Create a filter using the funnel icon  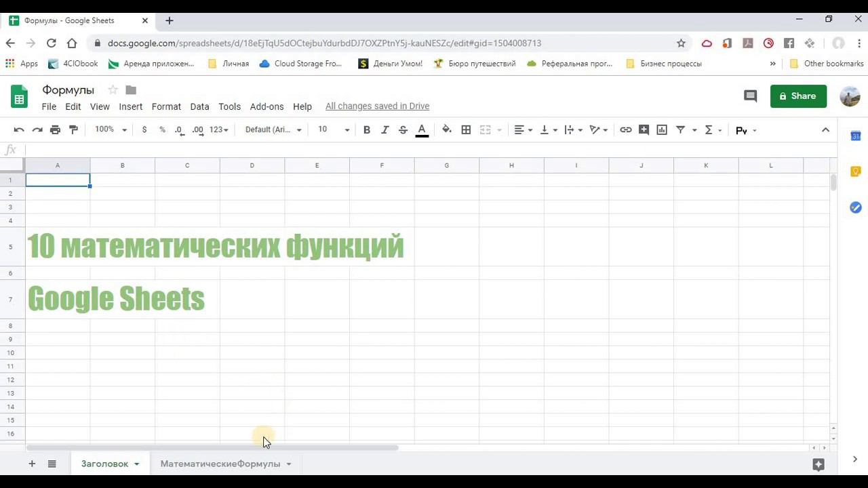coord(680,129)
